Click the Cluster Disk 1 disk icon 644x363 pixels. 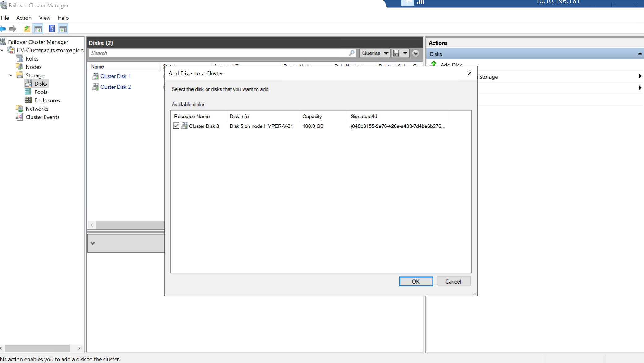pyautogui.click(x=95, y=76)
